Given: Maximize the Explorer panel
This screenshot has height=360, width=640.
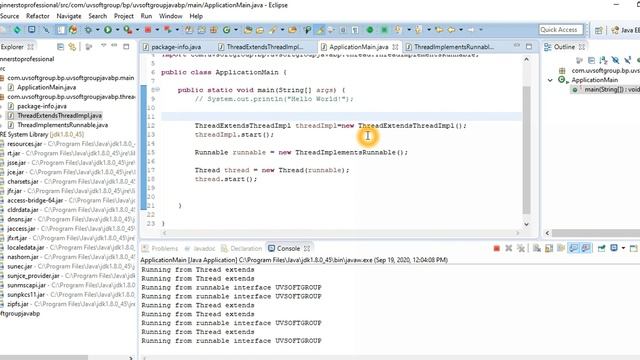Looking at the screenshot, I should click(126, 47).
